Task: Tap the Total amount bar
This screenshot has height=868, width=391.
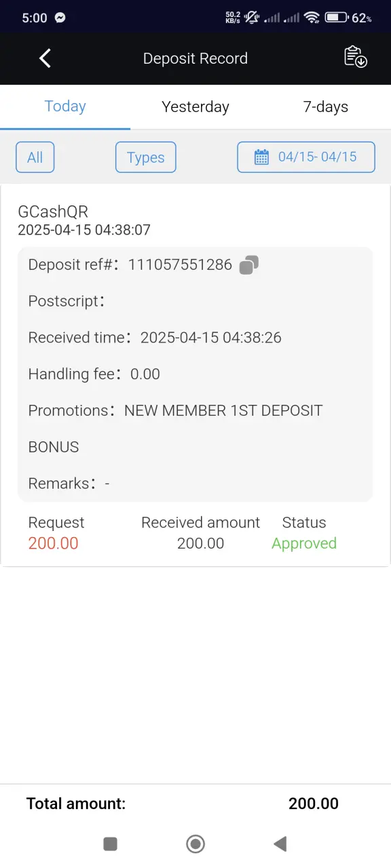Action: 195,804
